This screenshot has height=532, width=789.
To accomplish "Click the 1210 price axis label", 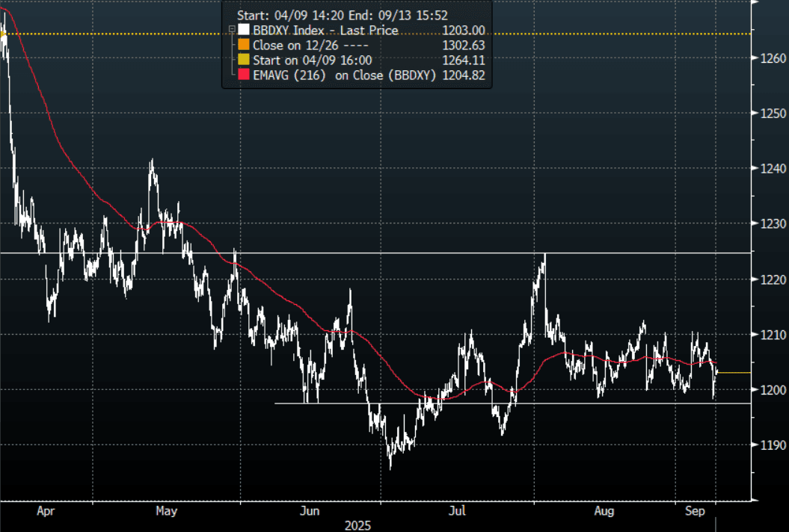I will (x=773, y=335).
